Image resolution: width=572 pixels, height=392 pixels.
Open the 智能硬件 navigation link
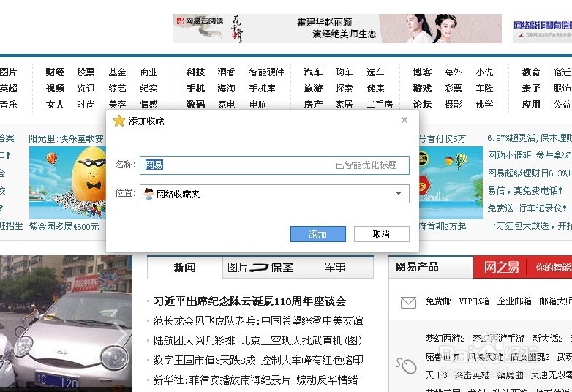(266, 72)
